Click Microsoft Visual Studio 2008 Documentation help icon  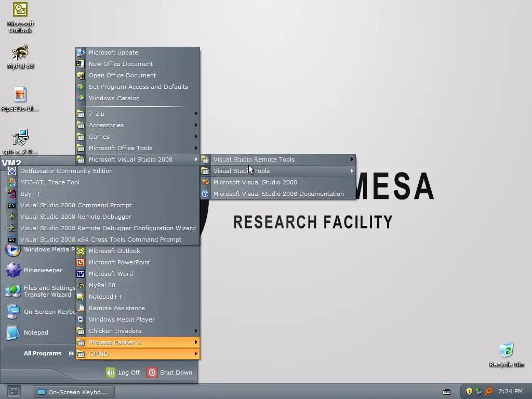click(205, 194)
